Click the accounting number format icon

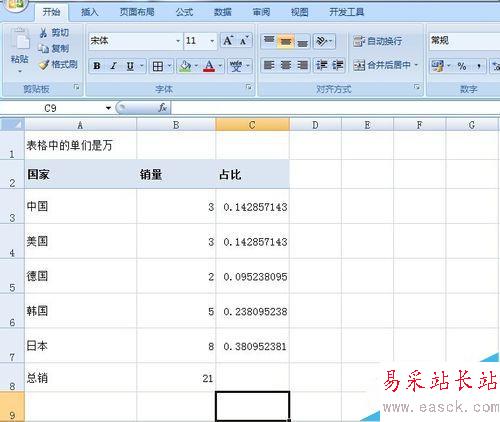click(x=438, y=66)
